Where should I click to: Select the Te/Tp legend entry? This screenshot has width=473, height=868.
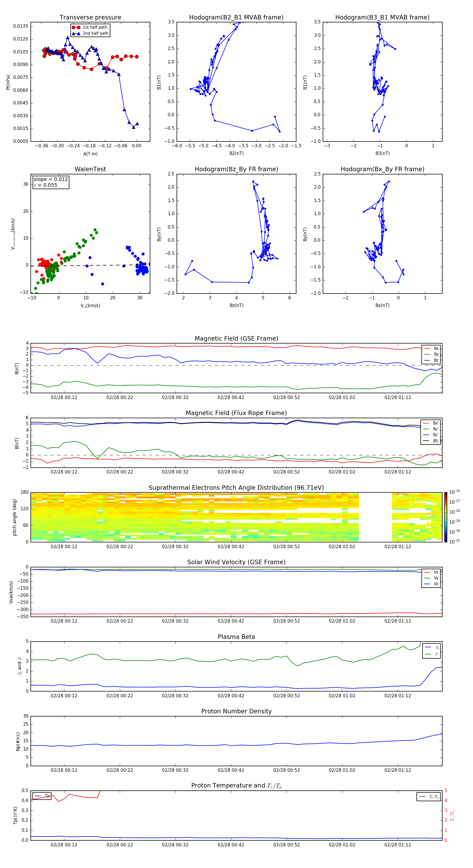click(x=429, y=796)
